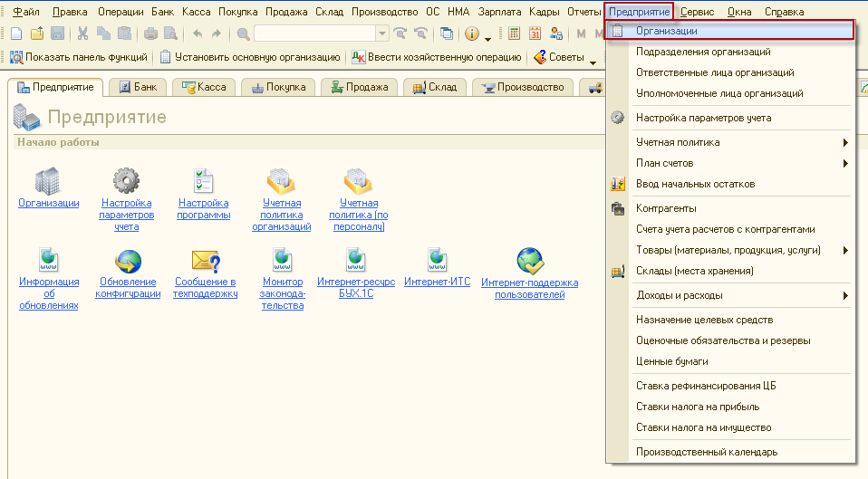Click the help information icon in toolbar
This screenshot has height=479, width=868.
tap(471, 34)
